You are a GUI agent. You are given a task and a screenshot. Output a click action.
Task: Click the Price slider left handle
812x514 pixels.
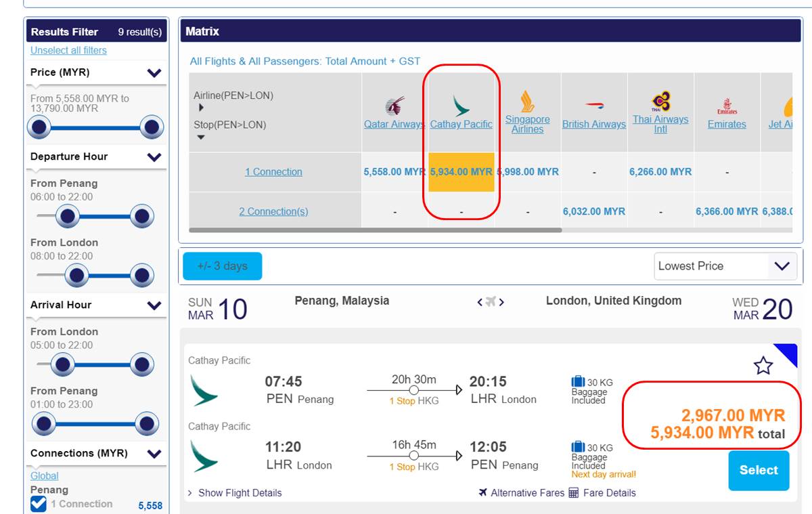click(x=39, y=127)
